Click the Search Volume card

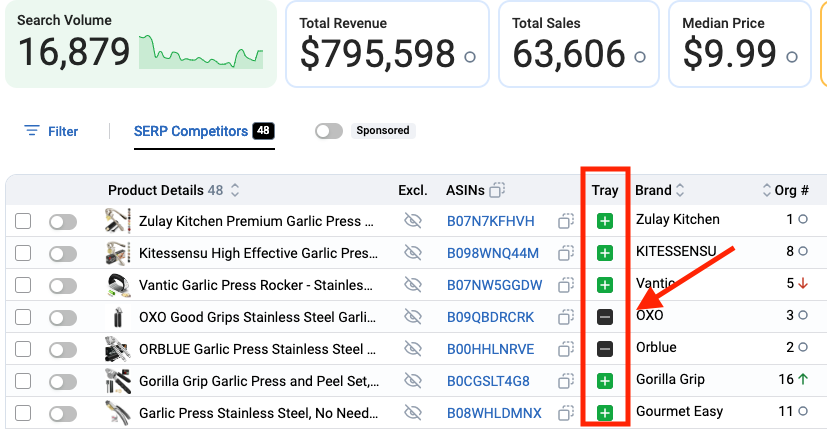(x=141, y=43)
